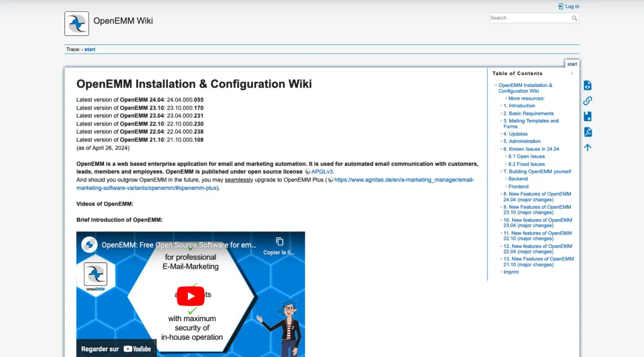
Task: Open 'Frontend' contents entry
Action: [x=518, y=187]
